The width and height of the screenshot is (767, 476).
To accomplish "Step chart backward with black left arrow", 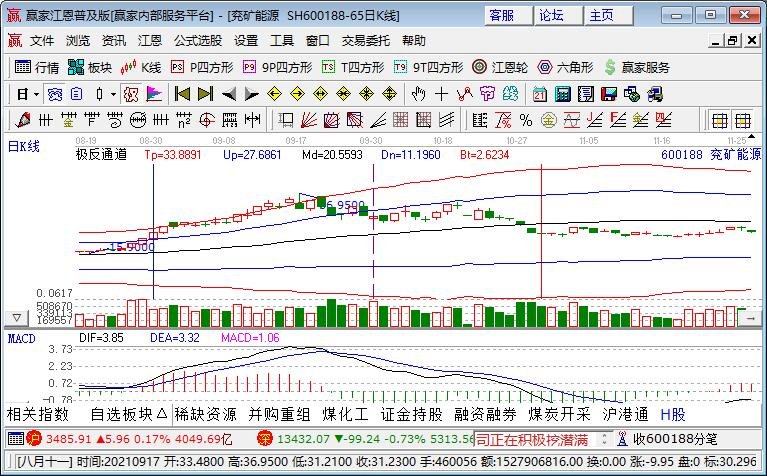I will coord(228,94).
